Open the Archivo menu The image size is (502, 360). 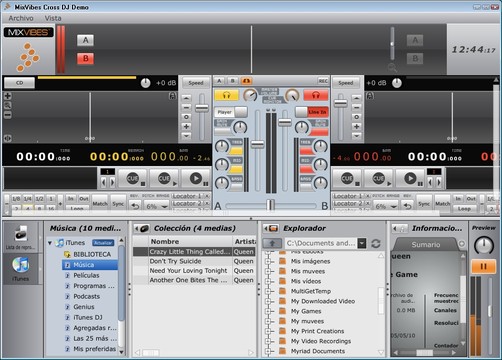(x=21, y=18)
